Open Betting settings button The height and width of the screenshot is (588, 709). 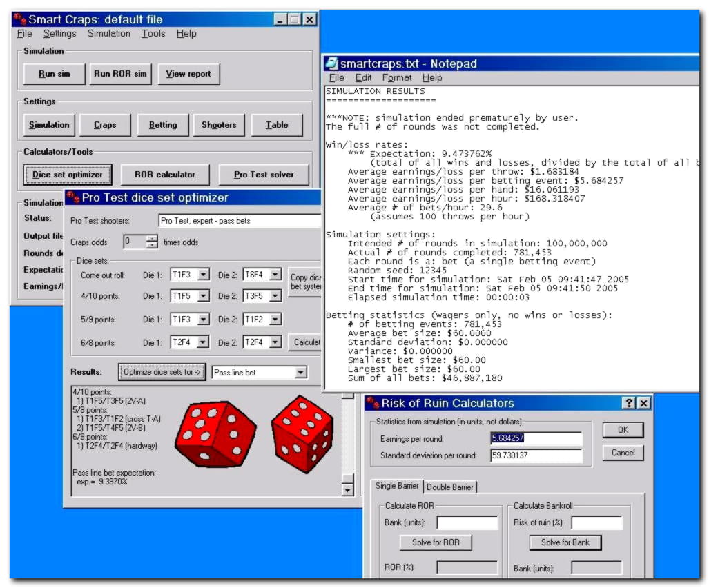click(x=163, y=125)
